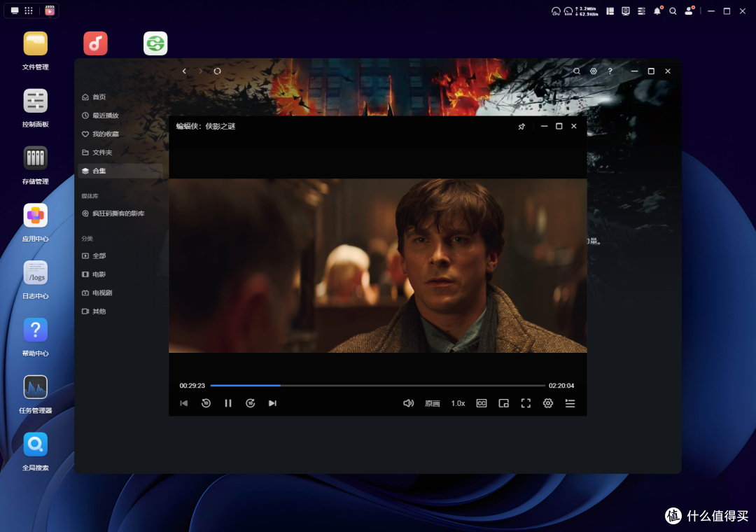The height and width of the screenshot is (532, 756).
Task: Mute the player volume speaker icon
Action: pyautogui.click(x=408, y=403)
